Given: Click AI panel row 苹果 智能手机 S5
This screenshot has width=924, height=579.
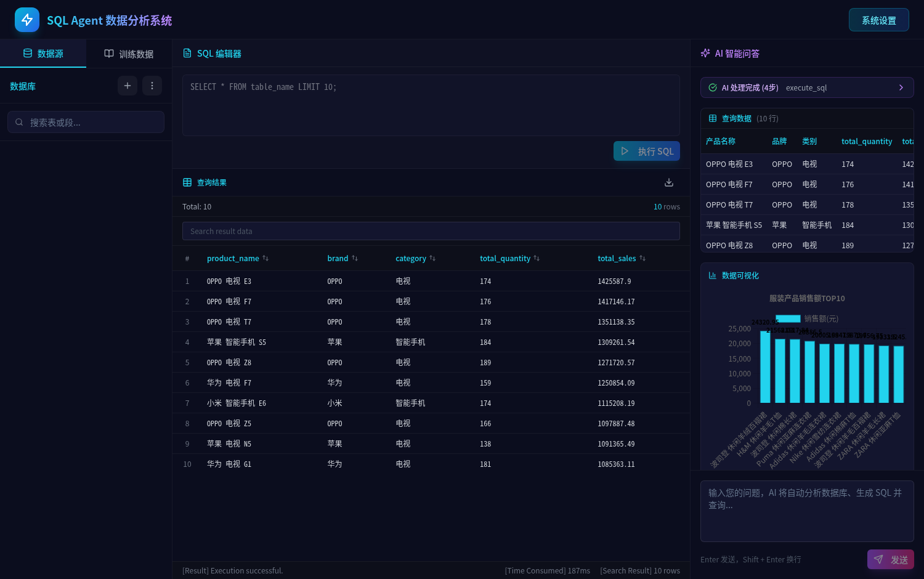Looking at the screenshot, I should (x=807, y=225).
